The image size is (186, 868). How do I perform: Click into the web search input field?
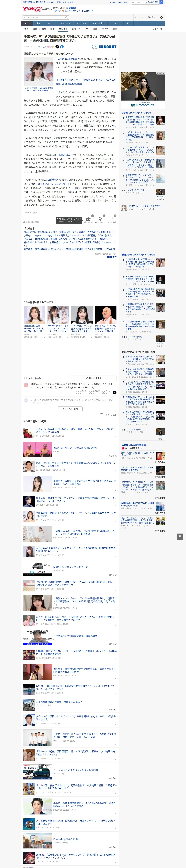click(x=138, y=2)
